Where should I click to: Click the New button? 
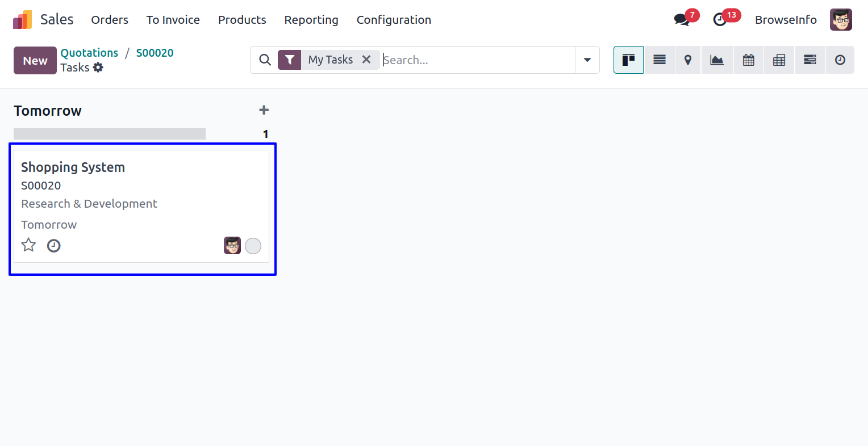point(35,61)
